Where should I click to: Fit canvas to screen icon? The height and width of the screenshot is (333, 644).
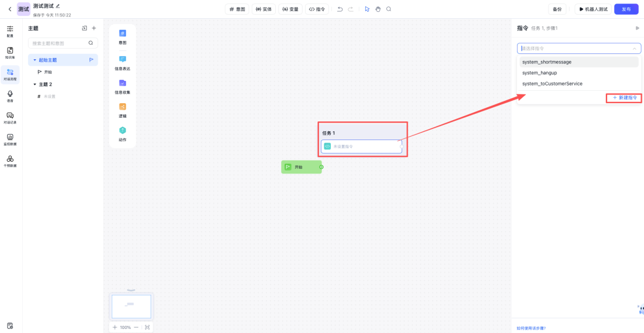tap(148, 327)
